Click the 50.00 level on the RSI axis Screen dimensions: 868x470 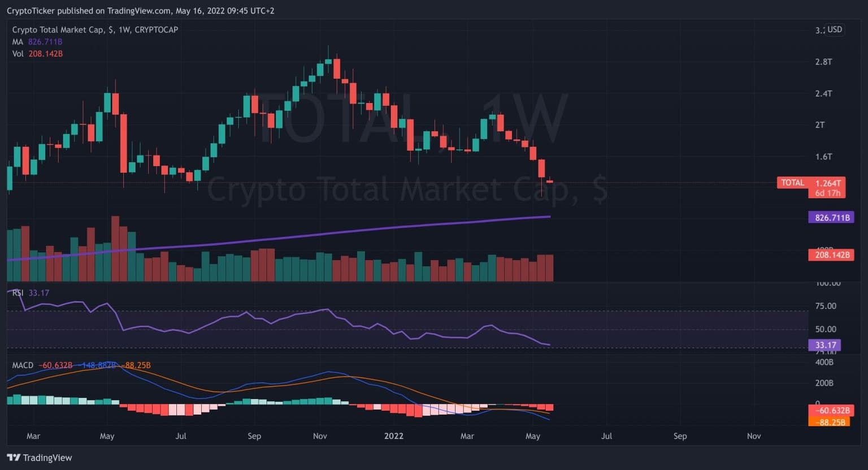coord(826,329)
